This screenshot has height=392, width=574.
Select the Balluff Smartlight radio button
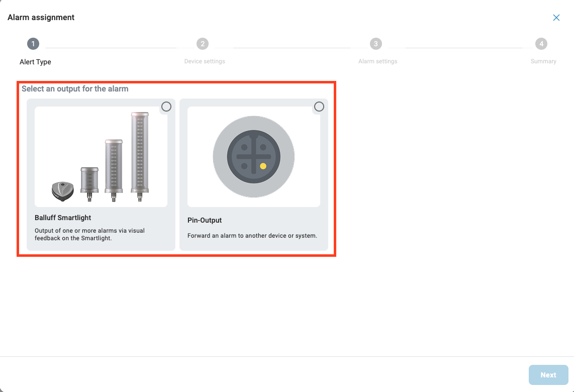[x=166, y=107]
